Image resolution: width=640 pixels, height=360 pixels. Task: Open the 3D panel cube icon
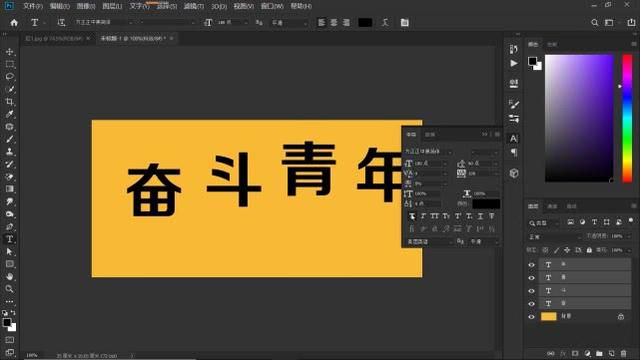[x=514, y=173]
